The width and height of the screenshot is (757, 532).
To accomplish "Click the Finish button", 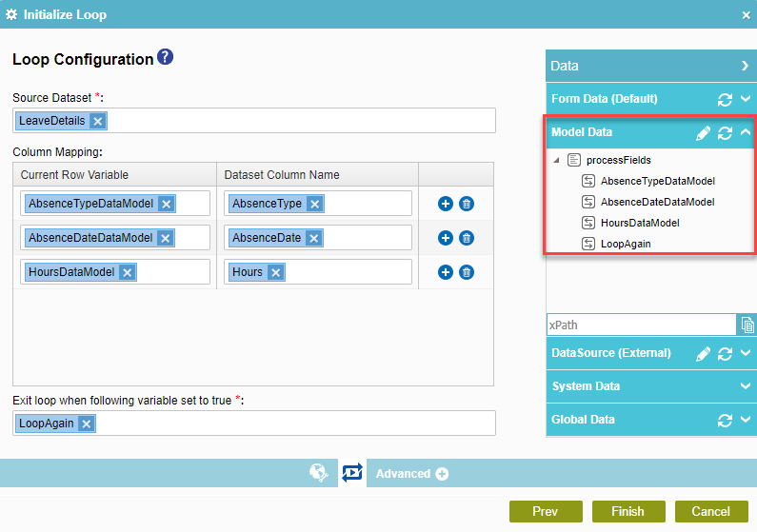I will [x=628, y=511].
